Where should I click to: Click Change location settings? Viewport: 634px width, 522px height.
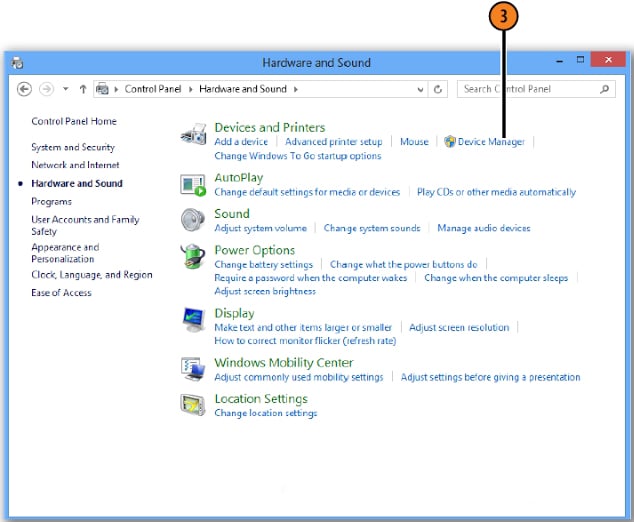[x=266, y=413]
